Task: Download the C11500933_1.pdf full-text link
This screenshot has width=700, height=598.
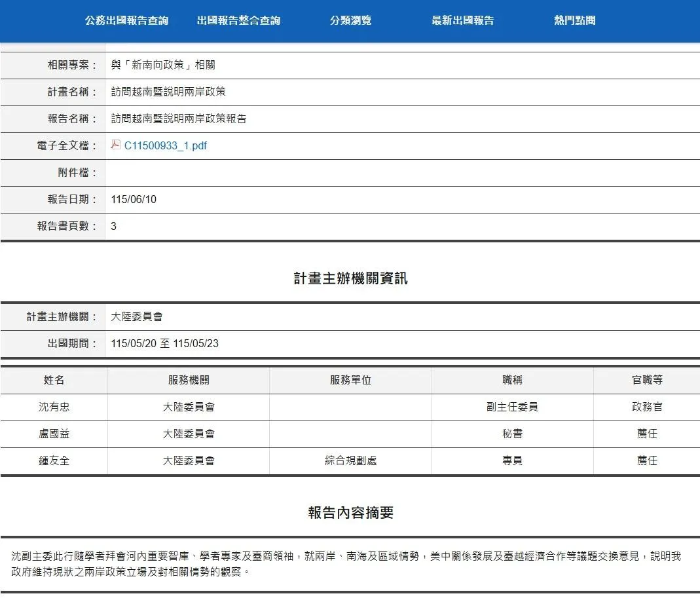Action: [165, 145]
